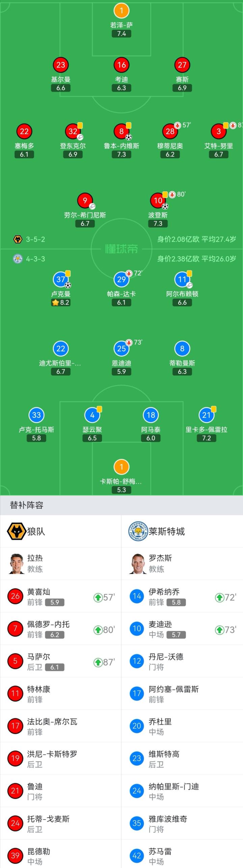Tap the Wolves club crest in substitutes
243x868 pixels.
point(16,531)
